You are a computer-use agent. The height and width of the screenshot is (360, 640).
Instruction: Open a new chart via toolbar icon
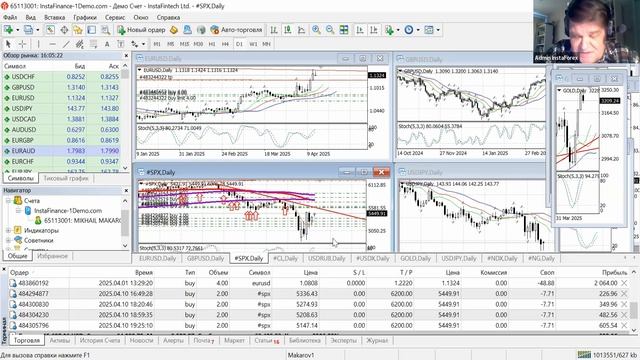(8, 30)
